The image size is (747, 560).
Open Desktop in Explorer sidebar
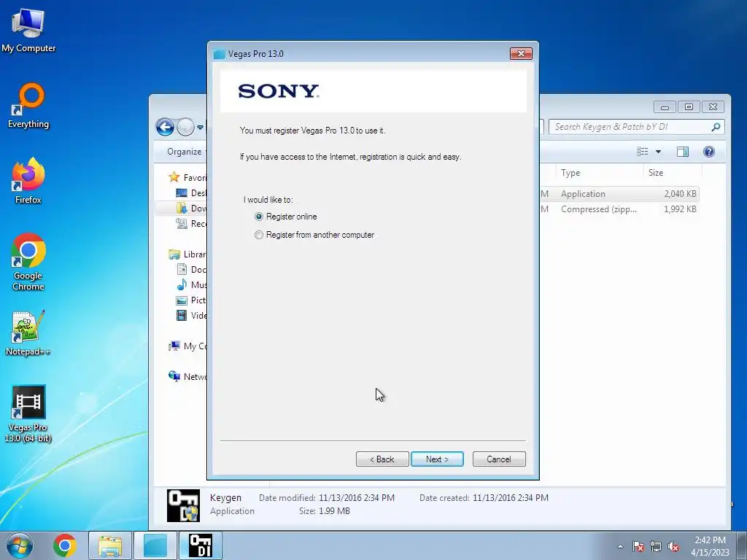192,192
